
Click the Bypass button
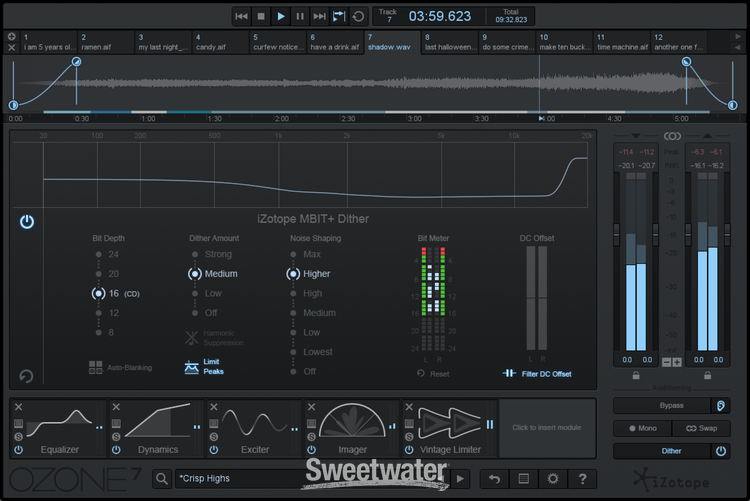(662, 405)
